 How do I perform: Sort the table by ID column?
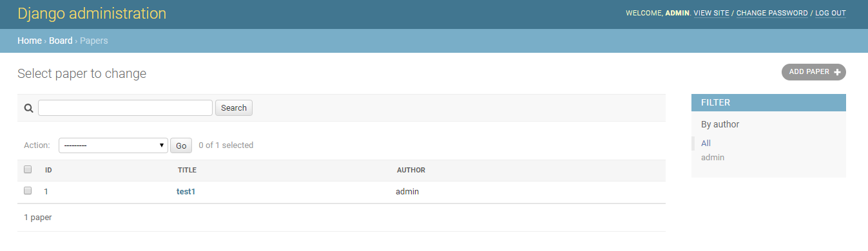click(x=48, y=170)
